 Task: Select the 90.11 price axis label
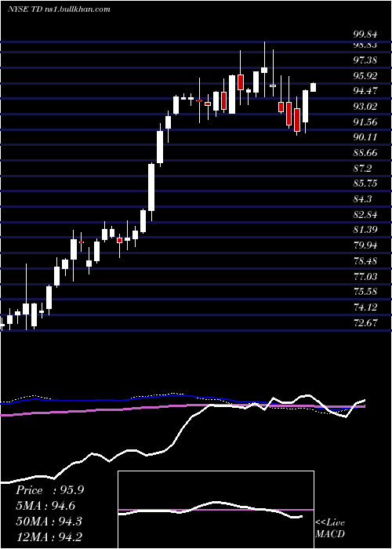365,137
